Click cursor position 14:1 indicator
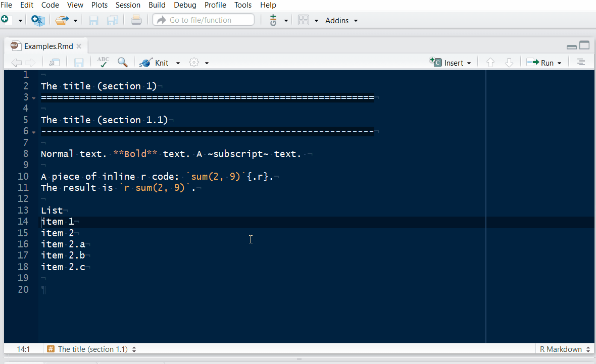 tap(24, 349)
